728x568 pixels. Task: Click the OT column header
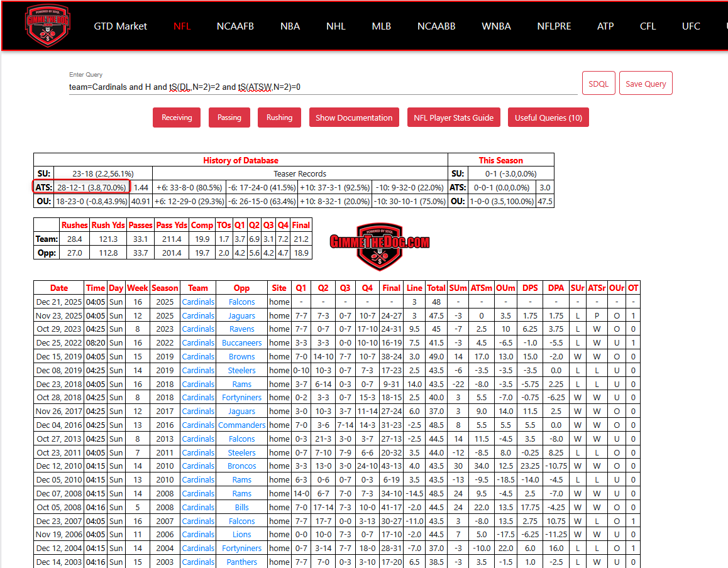tap(633, 288)
